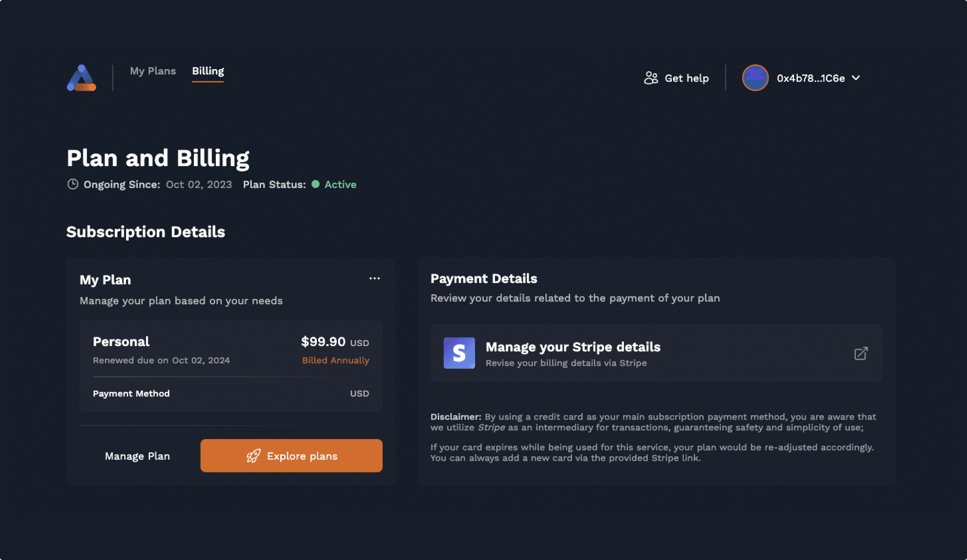Click the circular profile avatar
Image resolution: width=967 pixels, height=560 pixels.
(x=755, y=77)
